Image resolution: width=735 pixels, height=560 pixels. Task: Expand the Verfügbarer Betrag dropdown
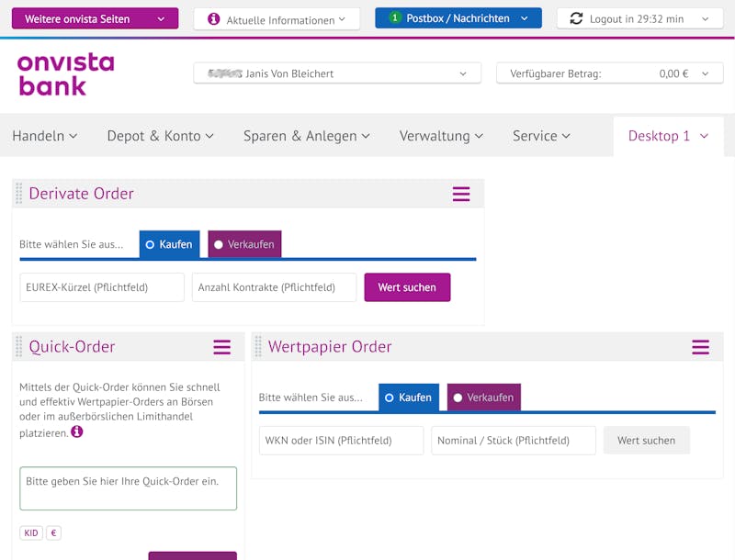610,73
